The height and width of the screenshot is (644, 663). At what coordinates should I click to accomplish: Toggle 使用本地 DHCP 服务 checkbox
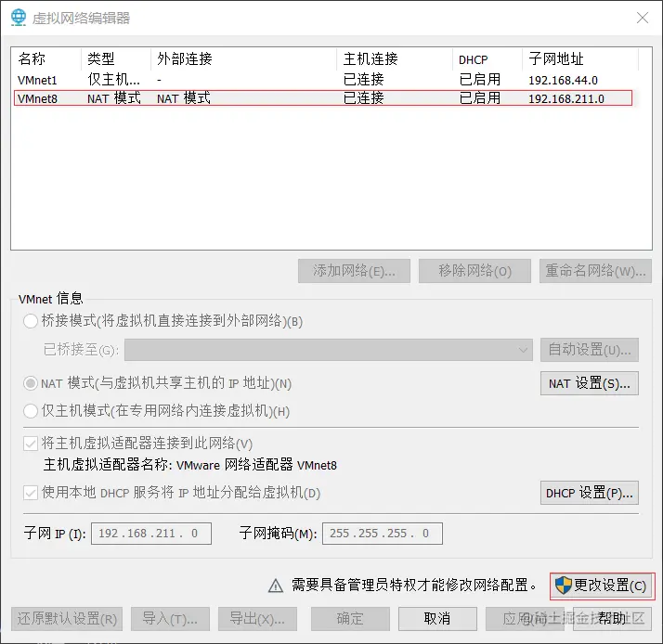[x=31, y=493]
